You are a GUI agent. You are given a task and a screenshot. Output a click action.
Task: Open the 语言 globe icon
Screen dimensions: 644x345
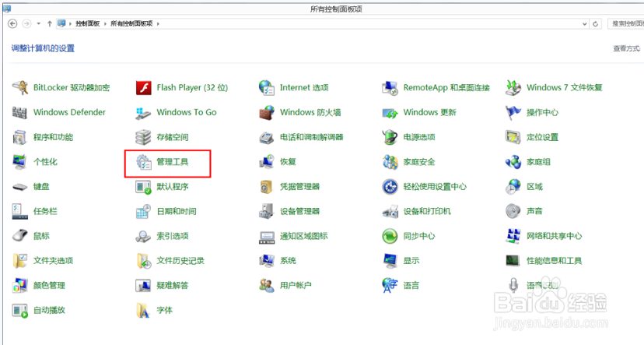[390, 285]
